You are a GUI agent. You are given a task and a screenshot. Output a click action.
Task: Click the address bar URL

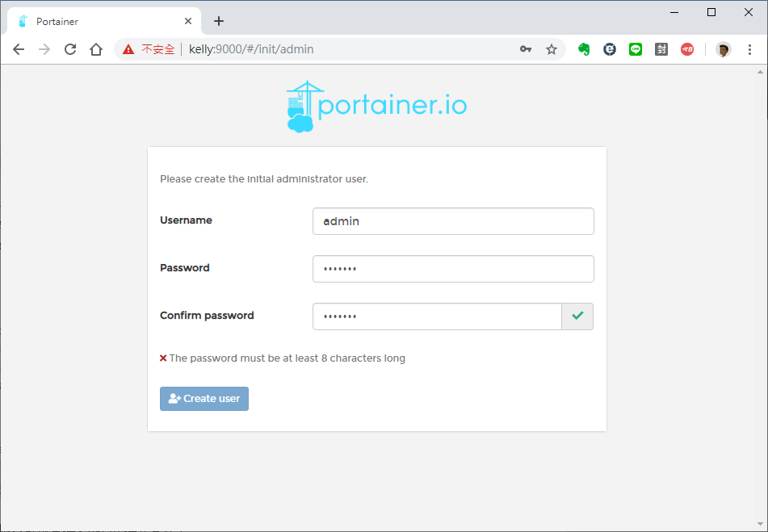[x=251, y=49]
